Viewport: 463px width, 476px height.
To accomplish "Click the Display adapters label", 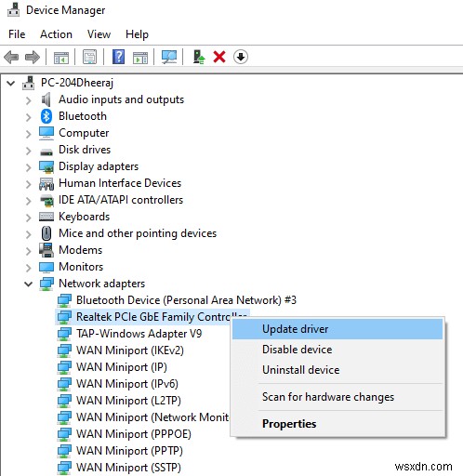I will pos(99,166).
